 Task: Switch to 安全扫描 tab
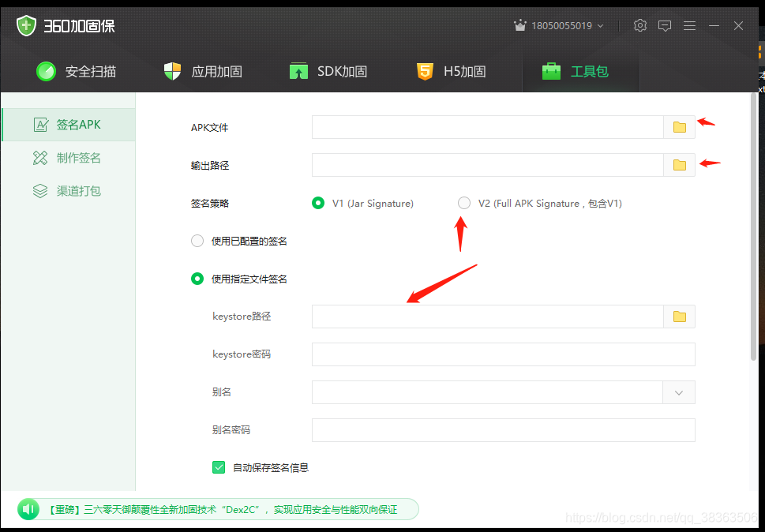click(76, 71)
